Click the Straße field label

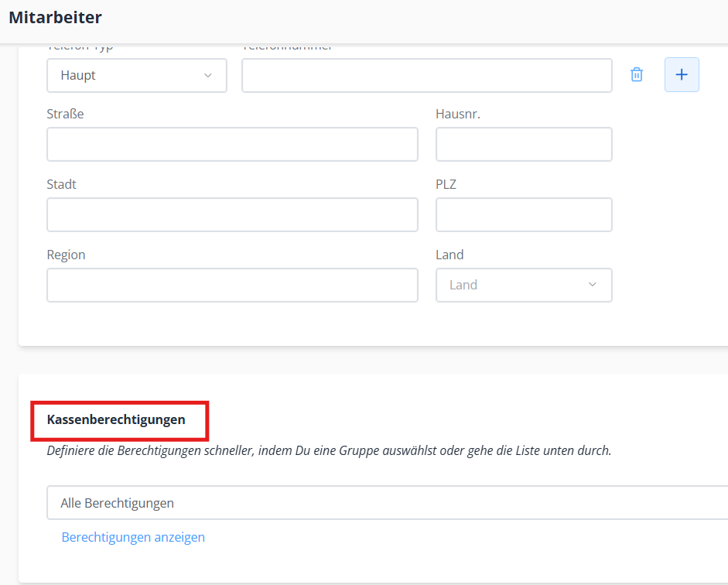tap(66, 115)
